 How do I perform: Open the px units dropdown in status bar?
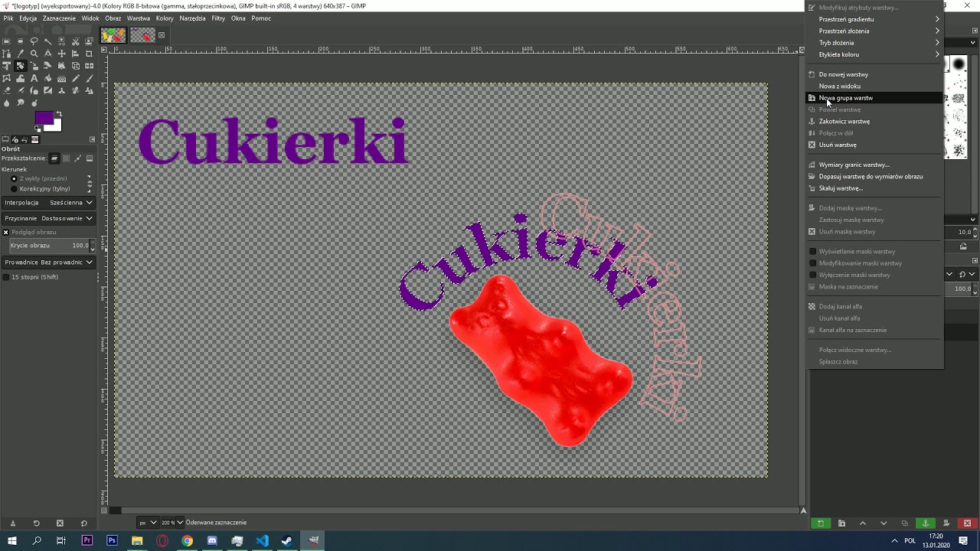pyautogui.click(x=147, y=523)
